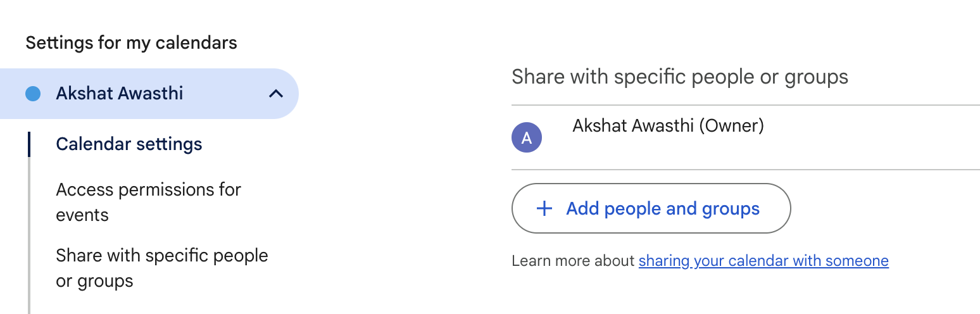Go to Access permissions for events
This screenshot has height=314, width=980.
[x=149, y=202]
